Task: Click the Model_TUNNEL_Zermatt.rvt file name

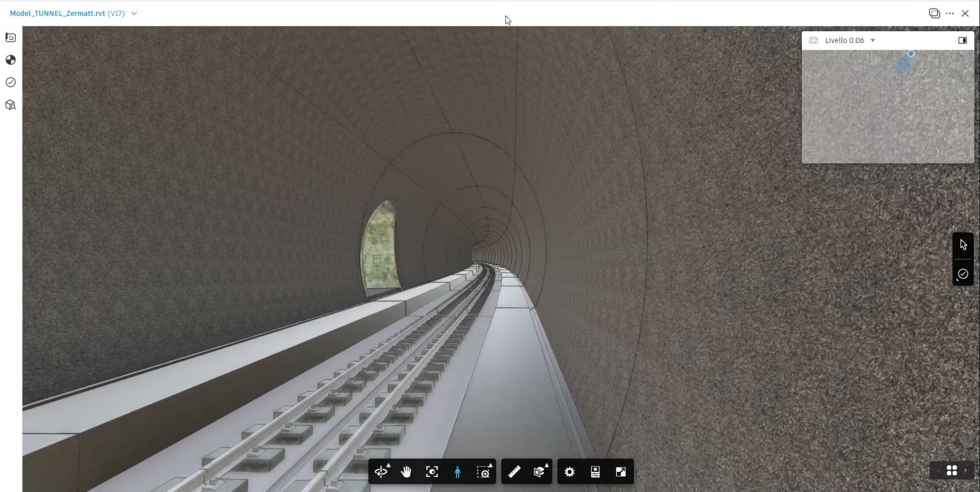Action: [x=57, y=13]
